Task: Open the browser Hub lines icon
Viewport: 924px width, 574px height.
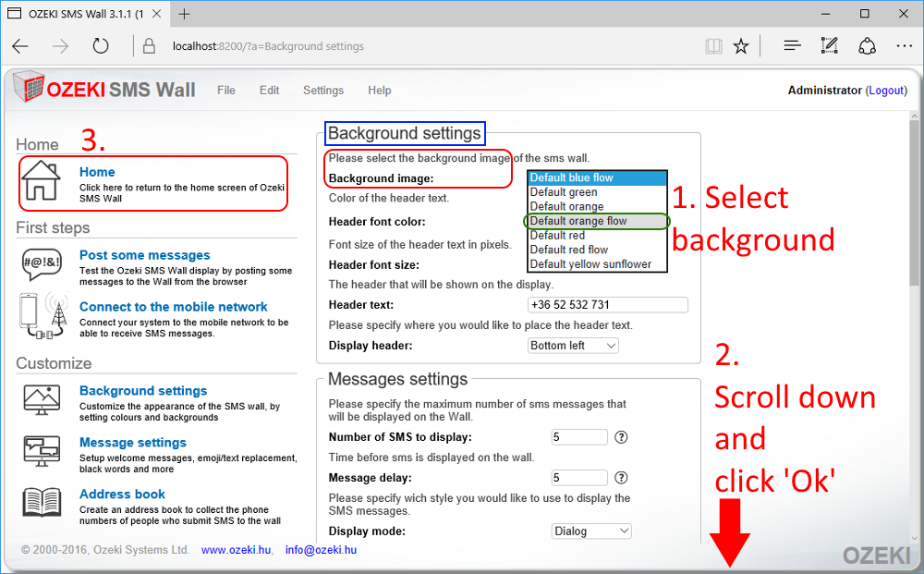Action: pos(792,45)
